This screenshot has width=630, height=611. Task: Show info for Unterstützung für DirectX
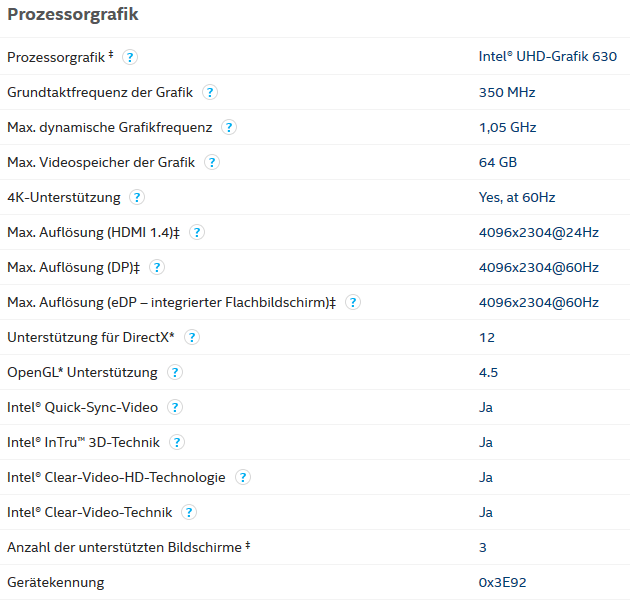[192, 337]
